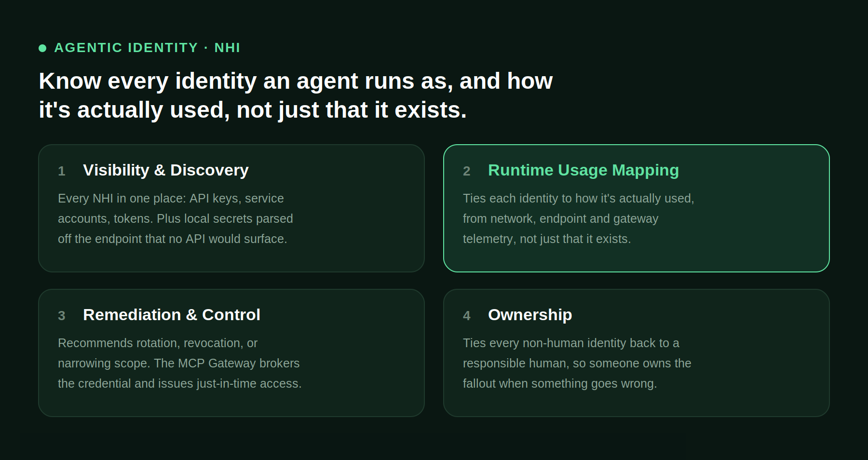The width and height of the screenshot is (868, 460).
Task: Select the Runtime Usage Mapping card
Action: pos(637,208)
